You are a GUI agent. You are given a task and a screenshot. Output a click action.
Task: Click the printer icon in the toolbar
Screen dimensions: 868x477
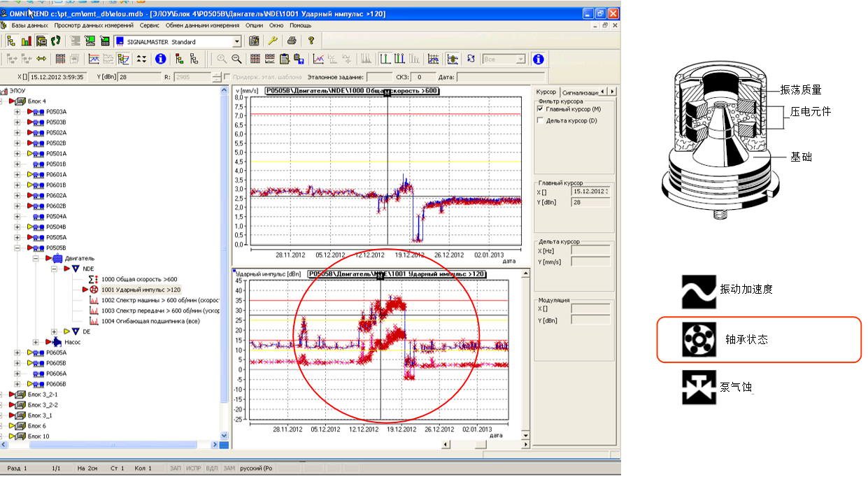(292, 41)
